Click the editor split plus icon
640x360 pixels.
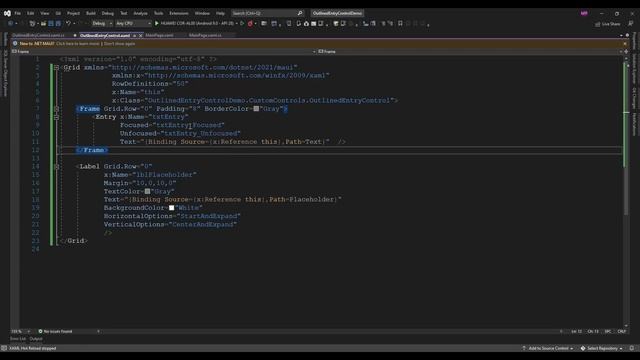pyautogui.click(x=627, y=51)
